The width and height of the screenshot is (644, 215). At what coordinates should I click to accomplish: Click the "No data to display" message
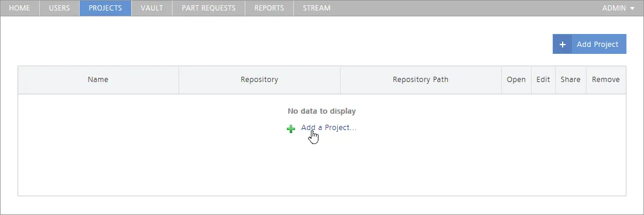click(x=321, y=111)
